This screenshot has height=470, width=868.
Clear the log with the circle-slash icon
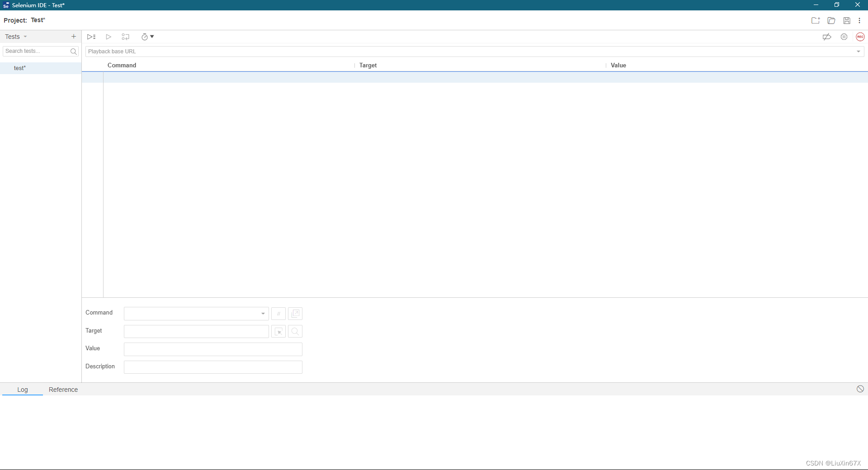pos(860,389)
